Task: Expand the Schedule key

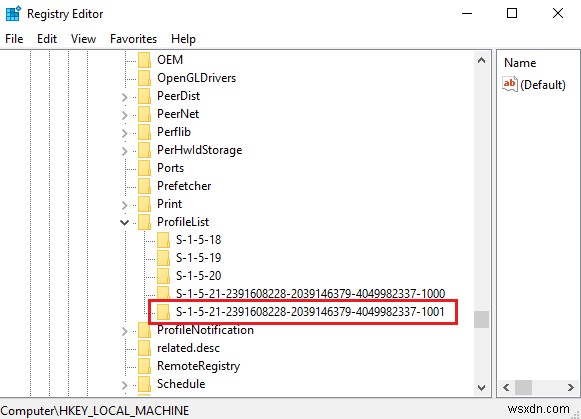Action: pos(124,385)
